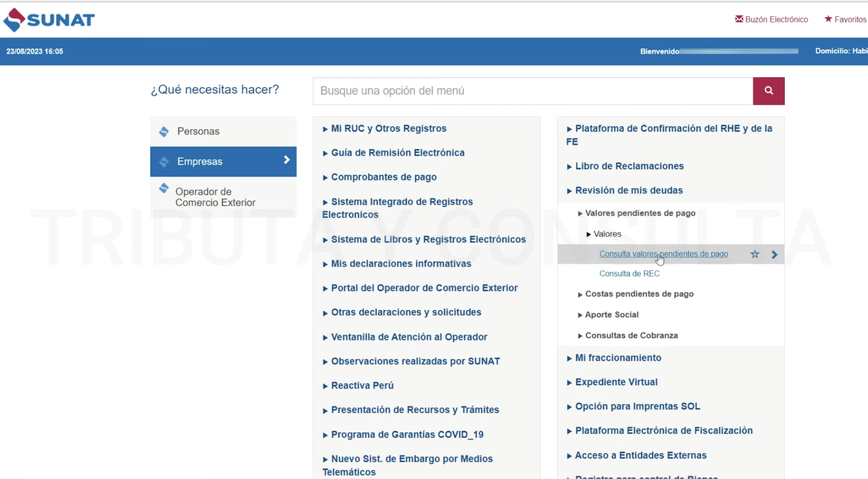The width and height of the screenshot is (868, 479).
Task: Expand Costas pendientes de pago
Action: [x=639, y=294]
